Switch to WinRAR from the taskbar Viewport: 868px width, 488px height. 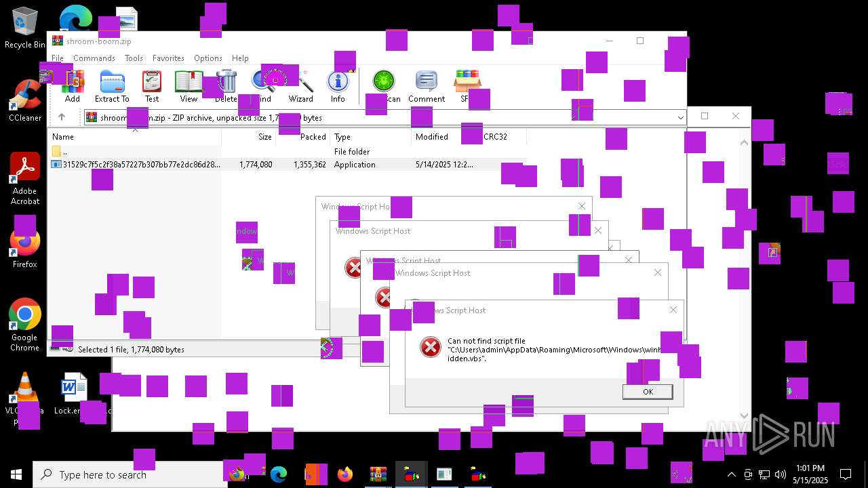[x=378, y=474]
